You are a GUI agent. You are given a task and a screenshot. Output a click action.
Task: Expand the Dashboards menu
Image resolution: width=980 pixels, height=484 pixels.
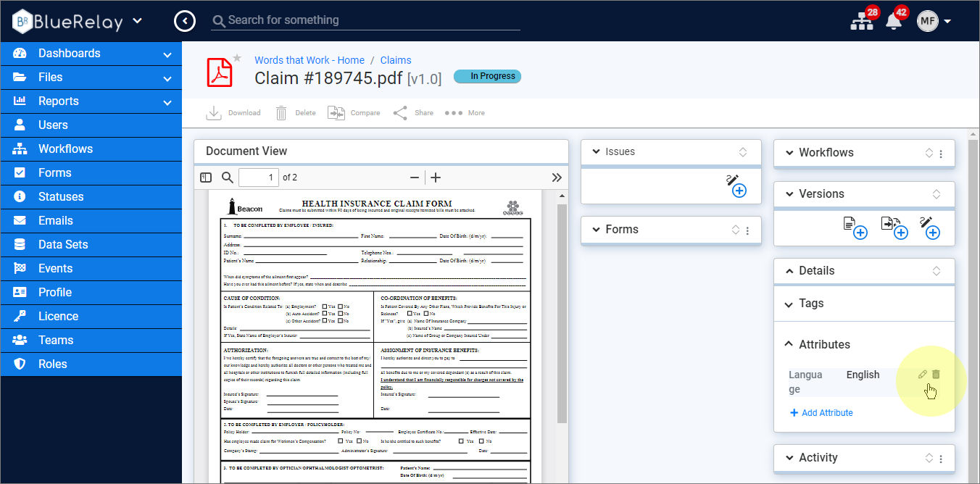point(91,54)
